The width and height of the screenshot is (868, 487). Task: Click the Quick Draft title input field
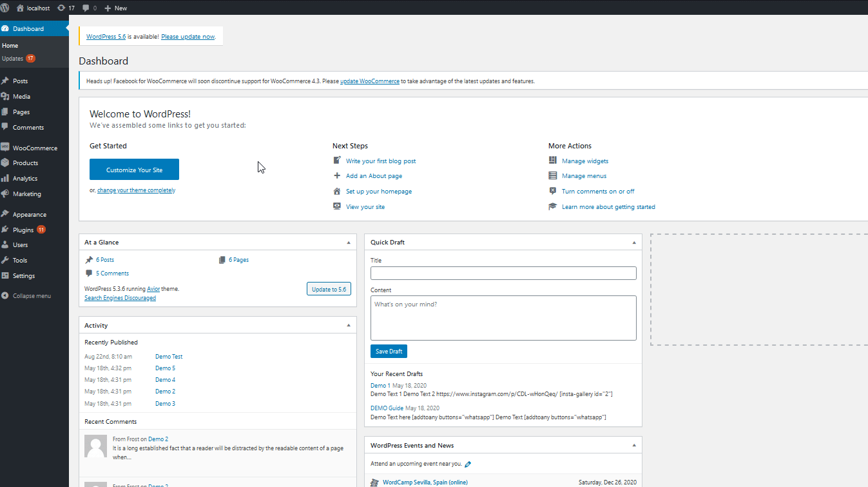click(503, 273)
